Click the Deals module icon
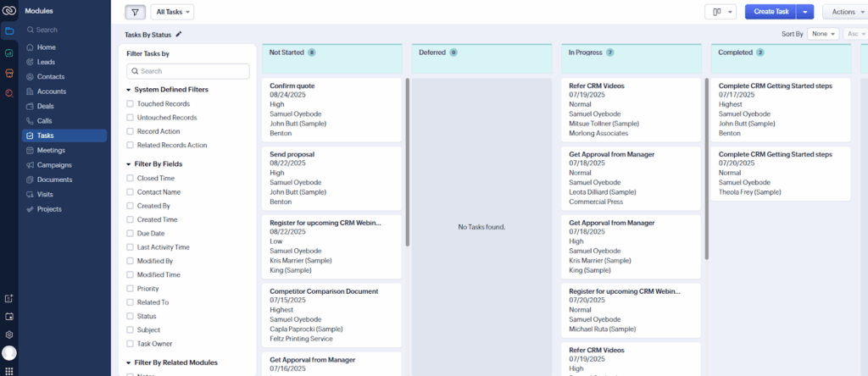The width and height of the screenshot is (868, 376). (31, 106)
